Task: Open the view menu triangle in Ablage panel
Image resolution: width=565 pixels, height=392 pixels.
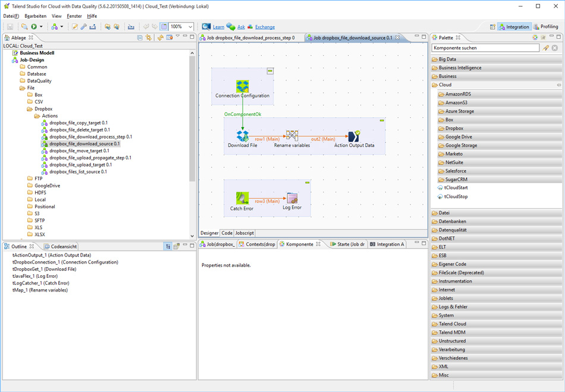Action: (x=178, y=36)
